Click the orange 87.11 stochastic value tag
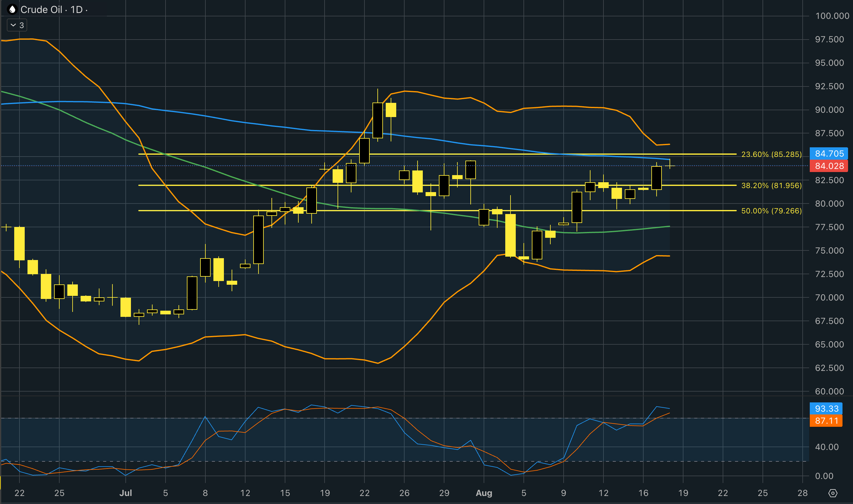The image size is (853, 504). tap(826, 421)
